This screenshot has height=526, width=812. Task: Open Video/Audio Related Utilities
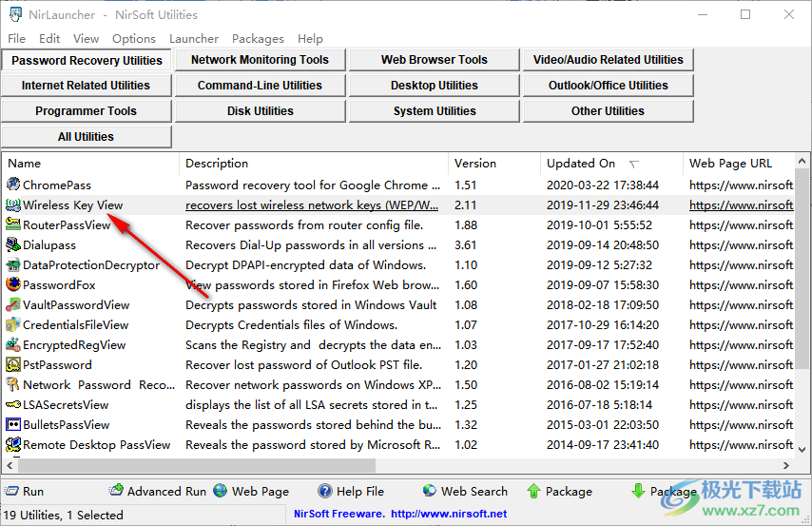pos(608,60)
